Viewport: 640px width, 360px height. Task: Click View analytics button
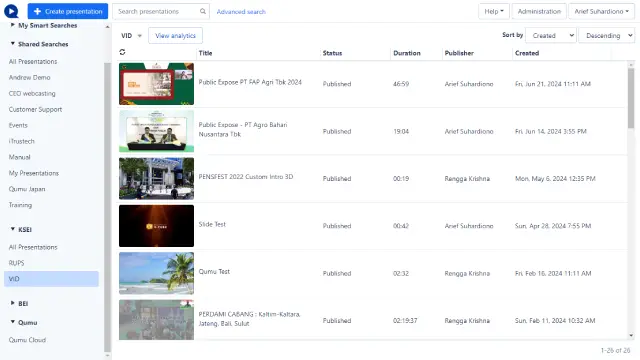[176, 36]
